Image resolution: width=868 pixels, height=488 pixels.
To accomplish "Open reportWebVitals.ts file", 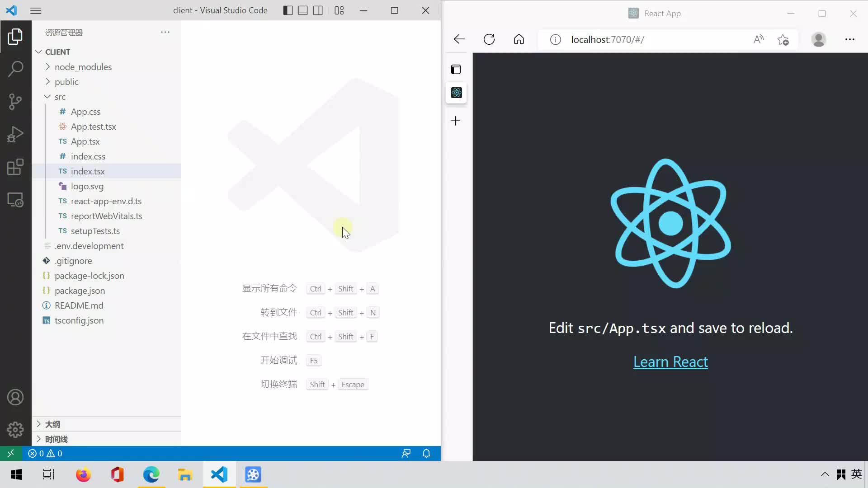I will (x=106, y=216).
